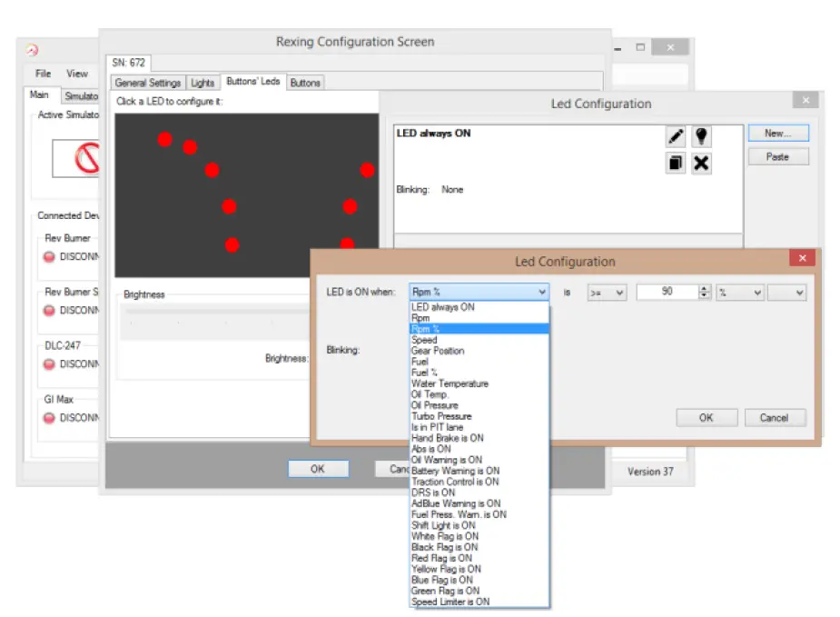This screenshot has height=617, width=840.
Task: Click the New... button
Action: pyautogui.click(x=778, y=133)
